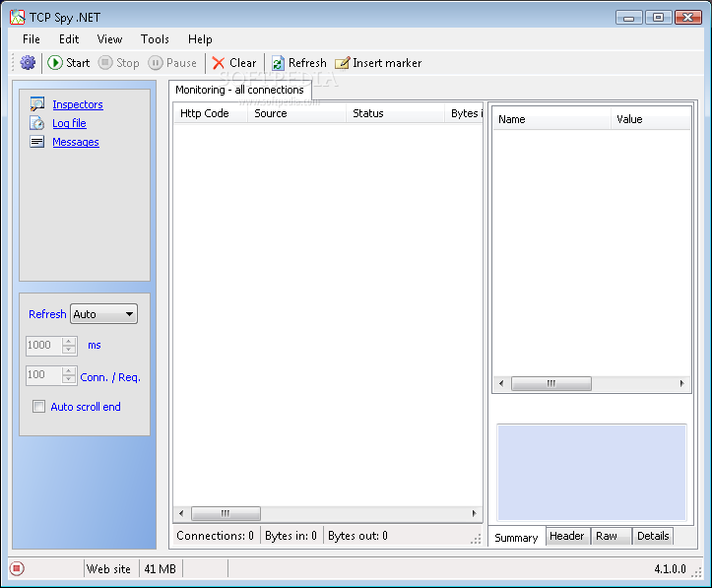Click the connections list scroll left arrow

(181, 513)
